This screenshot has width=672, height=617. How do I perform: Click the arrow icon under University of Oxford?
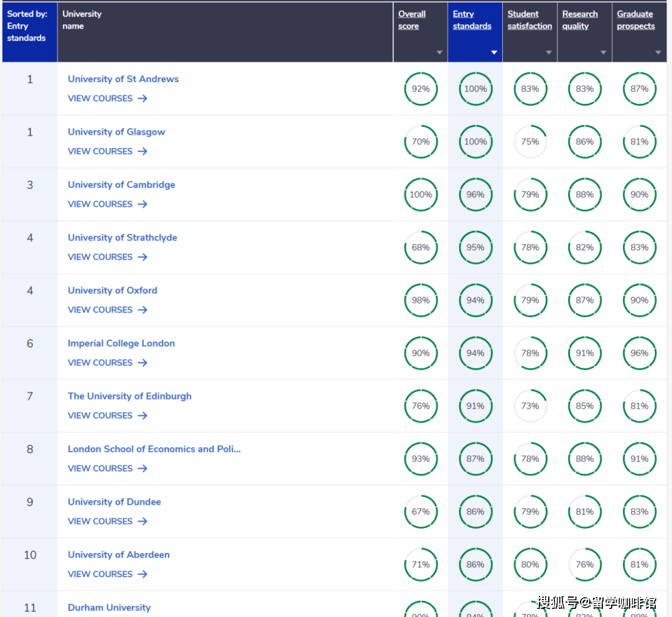142,310
